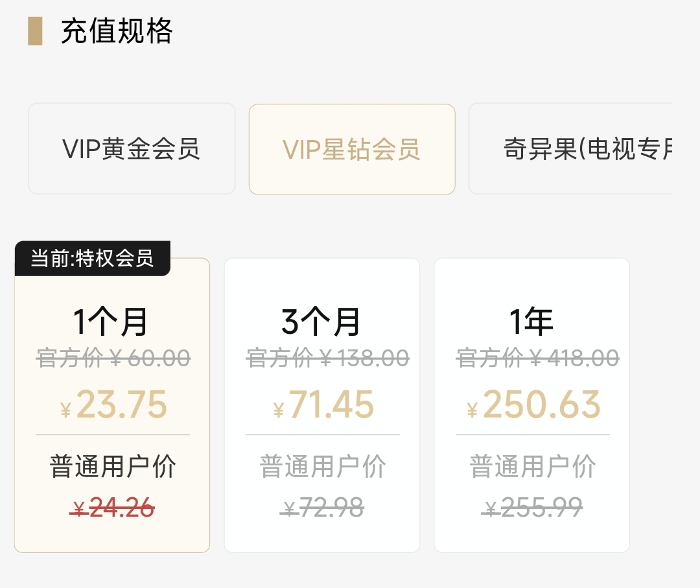Click the ¥71.45 three-month price
Screen dimensions: 700x588
323,405
